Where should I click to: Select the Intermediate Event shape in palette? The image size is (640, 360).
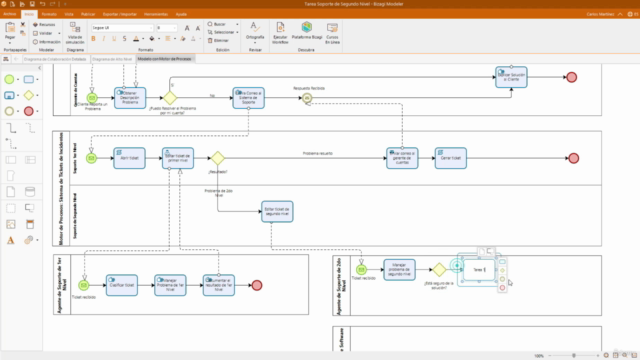click(x=9, y=111)
